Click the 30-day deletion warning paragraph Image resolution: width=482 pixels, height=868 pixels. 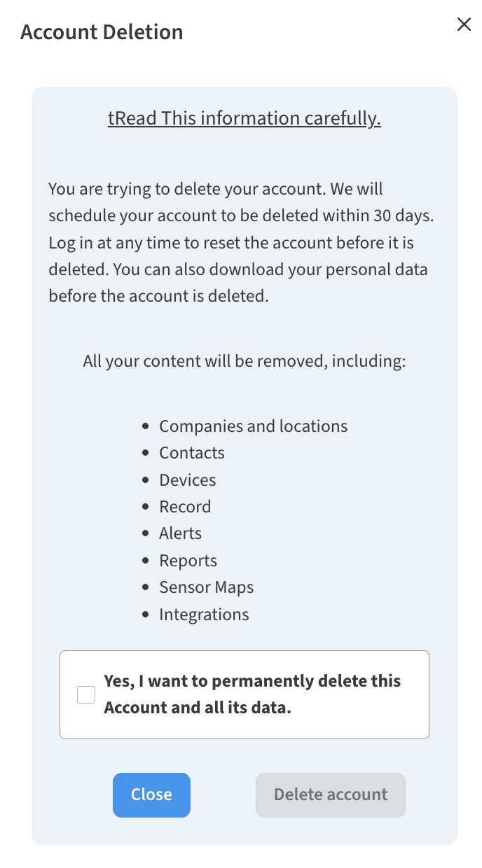[242, 242]
